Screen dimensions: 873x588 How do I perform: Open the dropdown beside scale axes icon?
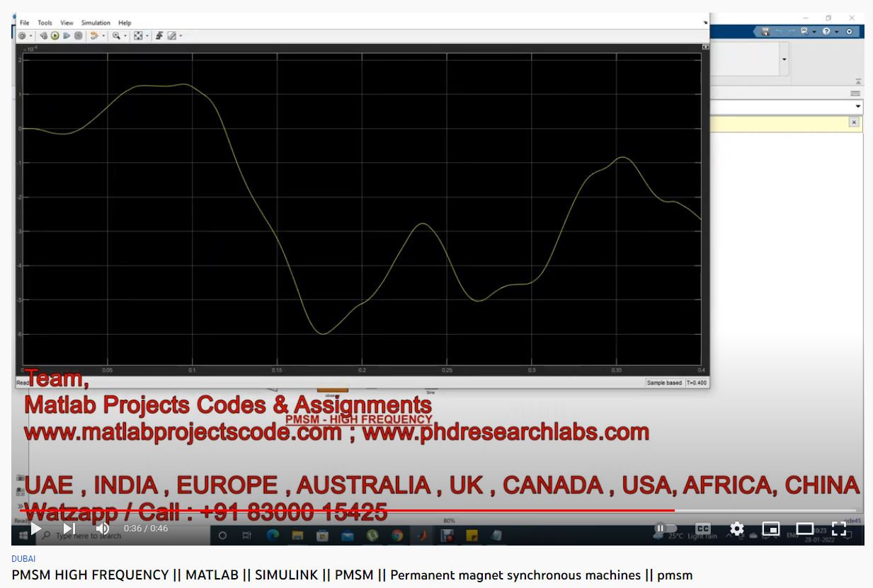click(x=147, y=35)
